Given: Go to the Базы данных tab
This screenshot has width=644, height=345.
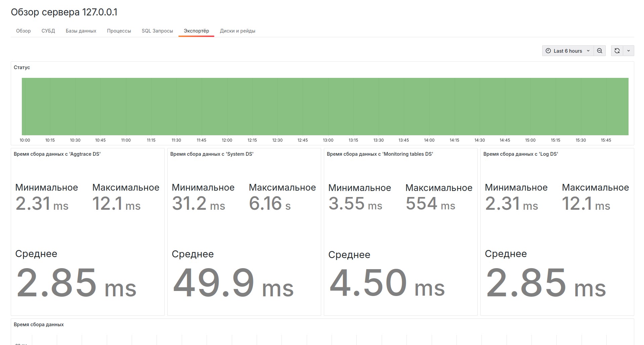Looking at the screenshot, I should pos(81,31).
